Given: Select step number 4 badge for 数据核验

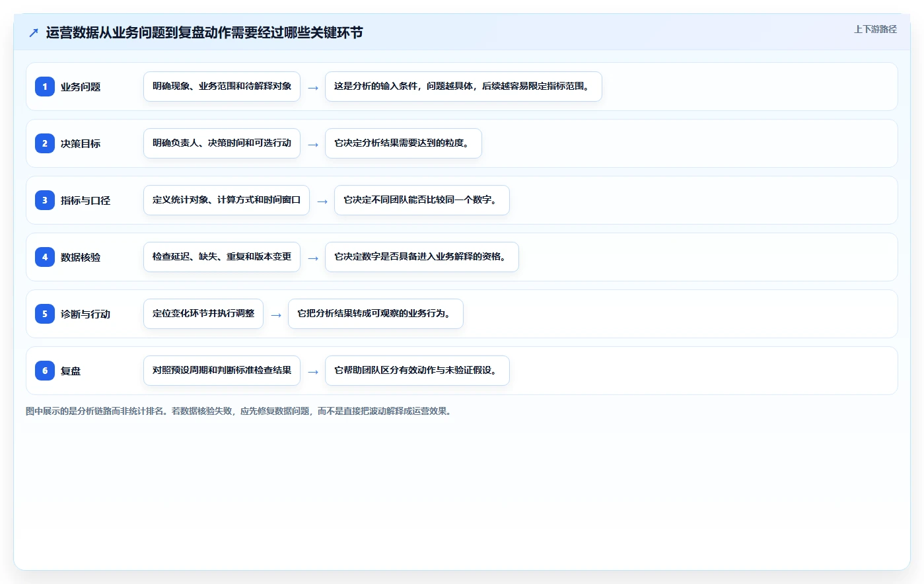Looking at the screenshot, I should click(x=45, y=257).
